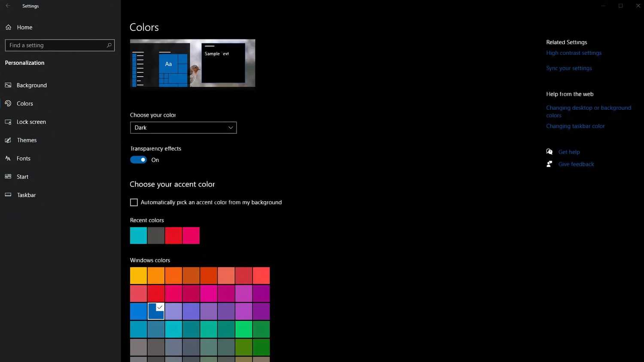This screenshot has height=362, width=644.
Task: Click the Background picture icon
Action: tap(8, 85)
